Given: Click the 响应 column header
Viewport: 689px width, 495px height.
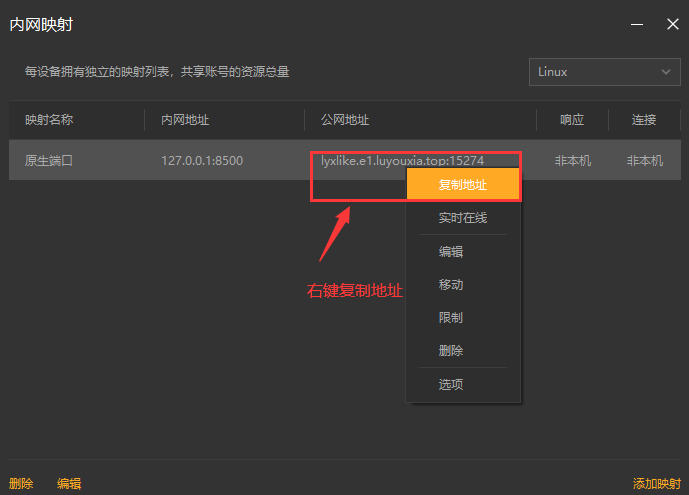Looking at the screenshot, I should [572, 120].
